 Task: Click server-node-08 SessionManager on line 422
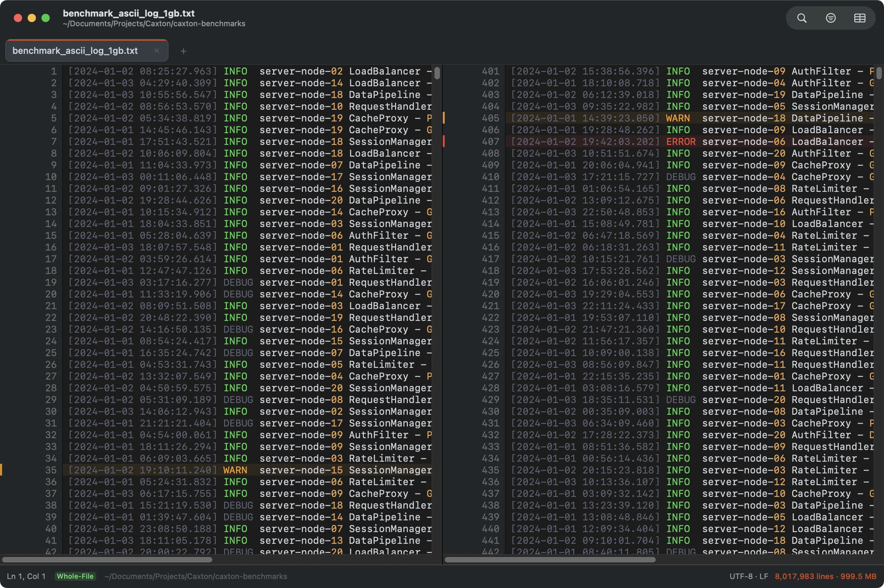788,317
